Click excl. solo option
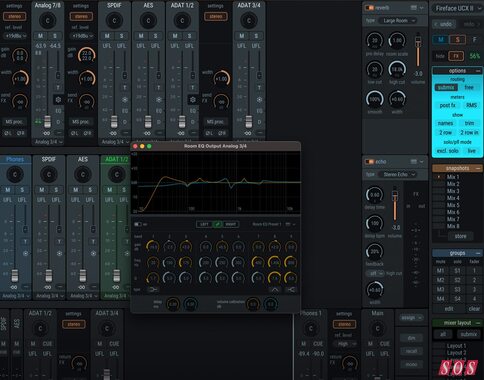Viewport: 484px width, 380px height. click(447, 151)
